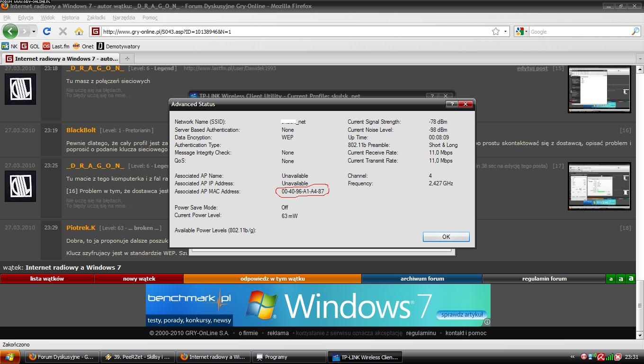Expand the search engine selector dropdown
Screen dimensions: 644x364
521,31
